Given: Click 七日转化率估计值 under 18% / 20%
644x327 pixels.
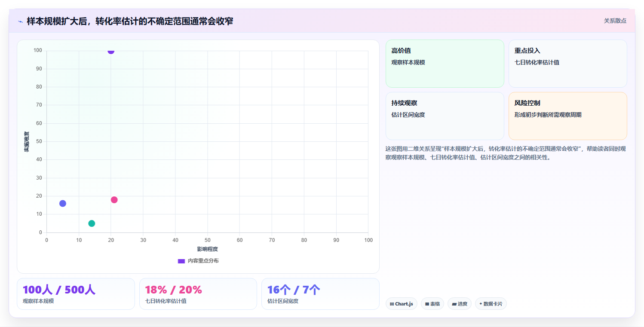Looking at the screenshot, I should pos(166,301).
